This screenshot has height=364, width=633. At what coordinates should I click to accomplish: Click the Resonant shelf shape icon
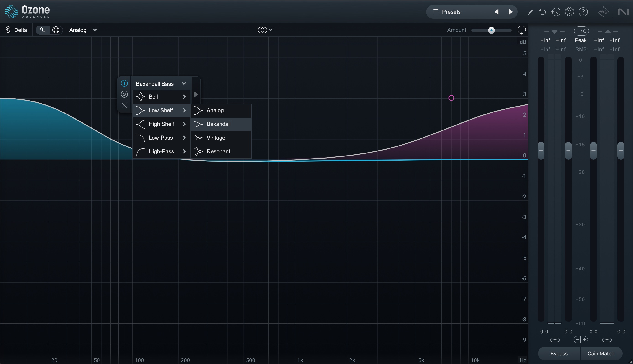point(198,151)
